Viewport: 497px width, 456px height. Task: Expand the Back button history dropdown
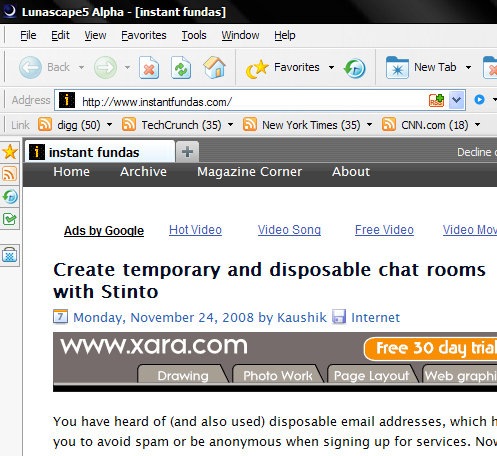[x=81, y=67]
